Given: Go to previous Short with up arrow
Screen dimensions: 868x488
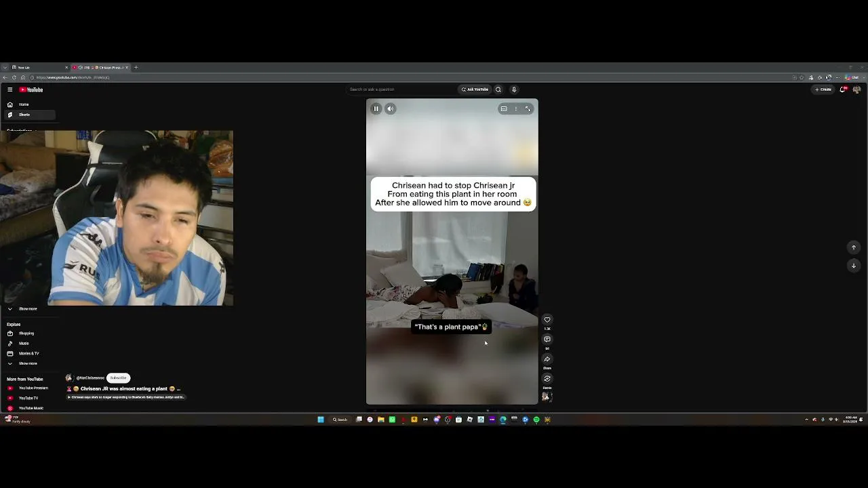Looking at the screenshot, I should point(854,247).
